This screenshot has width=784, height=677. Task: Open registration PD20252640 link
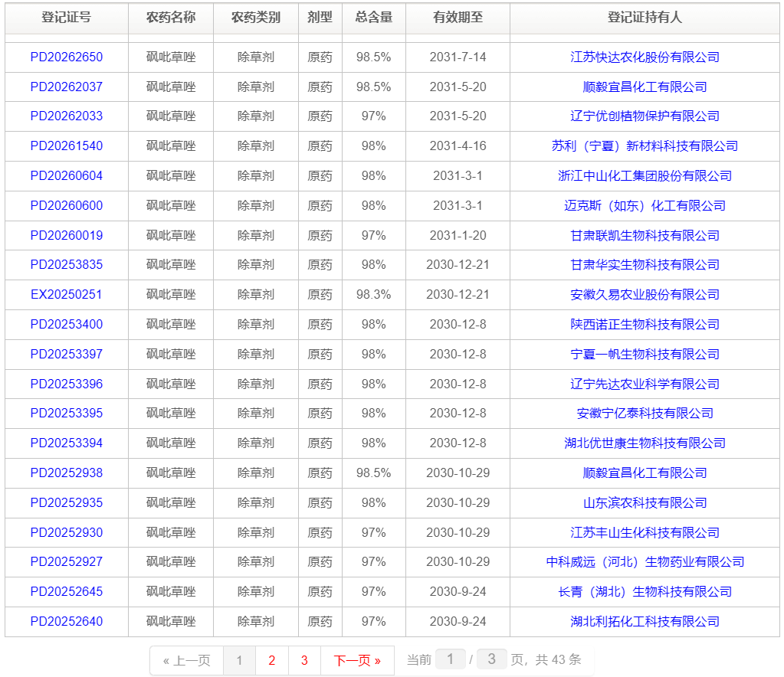click(67, 622)
